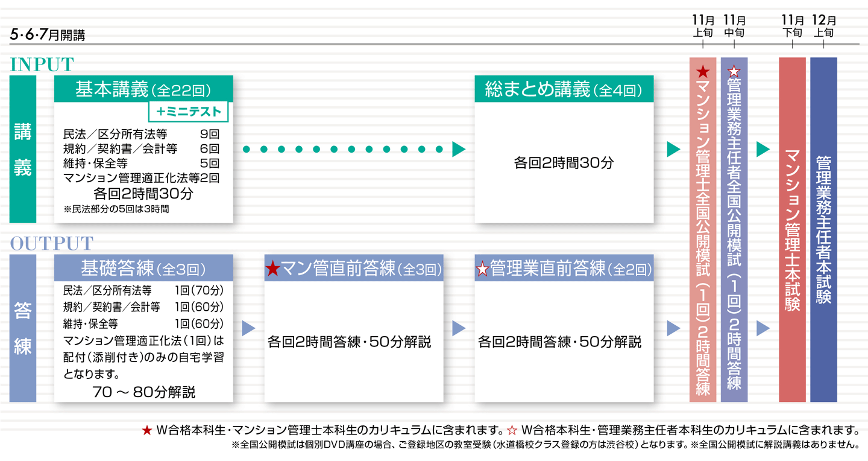Click the red star in the bottom legend
Image resolution: width=868 pixels, height=461 pixels.
coord(146,431)
